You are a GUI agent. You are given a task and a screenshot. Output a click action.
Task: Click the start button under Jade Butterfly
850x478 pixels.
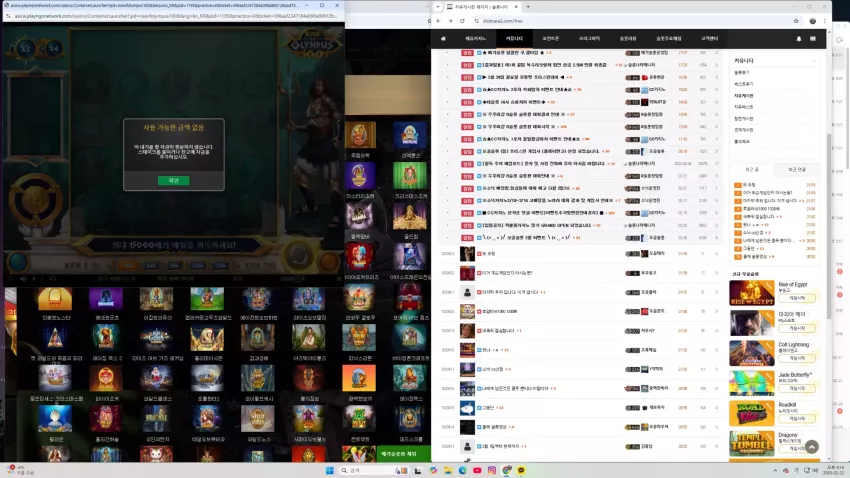(x=797, y=389)
